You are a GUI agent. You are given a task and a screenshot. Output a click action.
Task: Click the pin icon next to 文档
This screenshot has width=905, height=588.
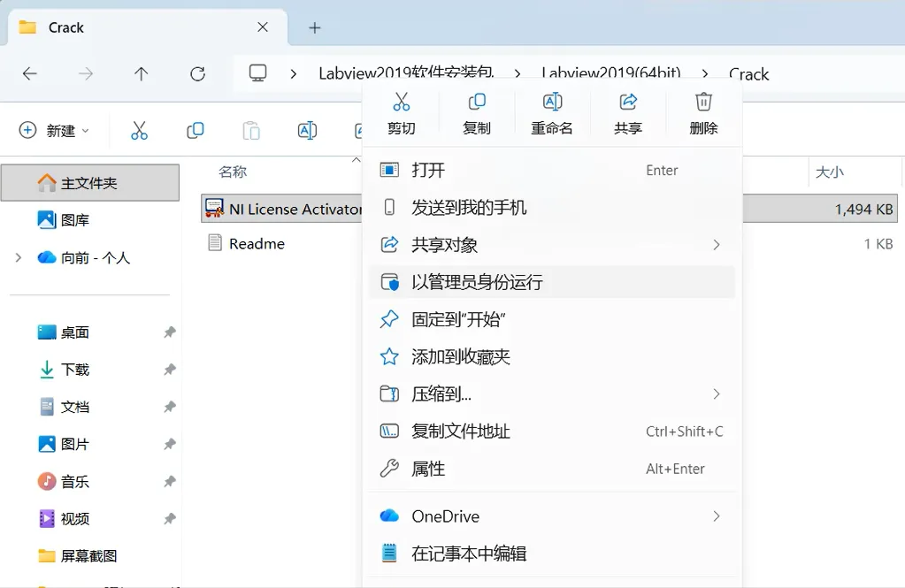[169, 407]
